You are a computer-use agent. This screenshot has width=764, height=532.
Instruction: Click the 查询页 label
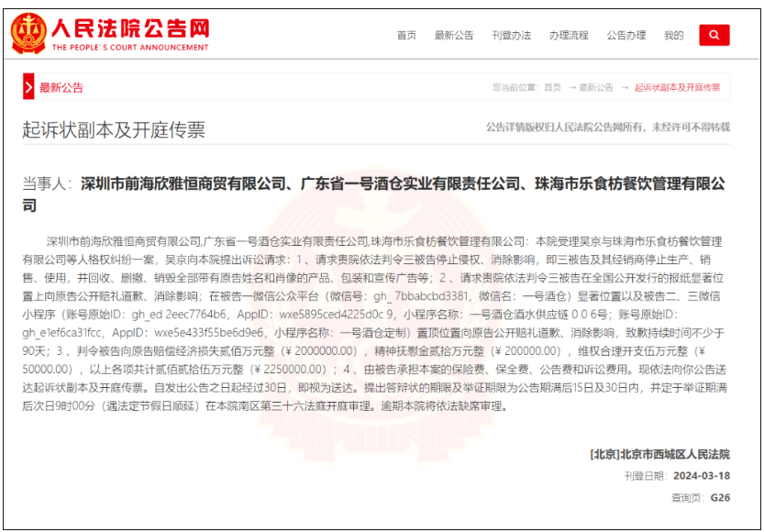(x=685, y=498)
